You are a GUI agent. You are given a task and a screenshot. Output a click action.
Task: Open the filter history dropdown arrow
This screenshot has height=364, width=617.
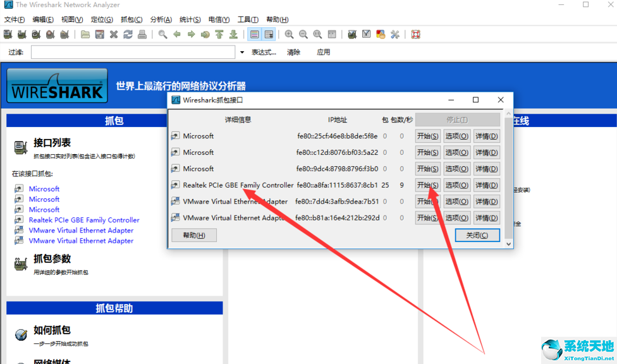pyautogui.click(x=242, y=52)
